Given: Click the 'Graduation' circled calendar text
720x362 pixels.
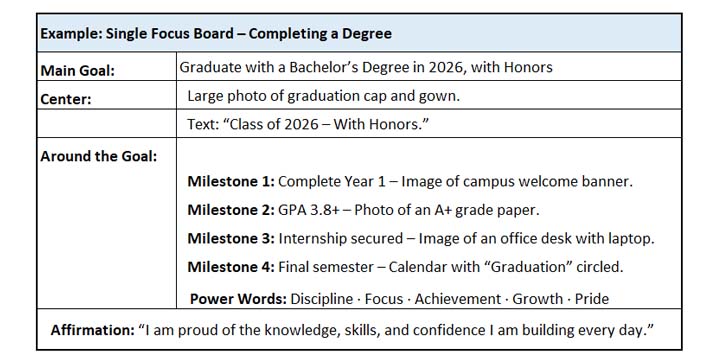Looking at the screenshot, I should tap(528, 267).
